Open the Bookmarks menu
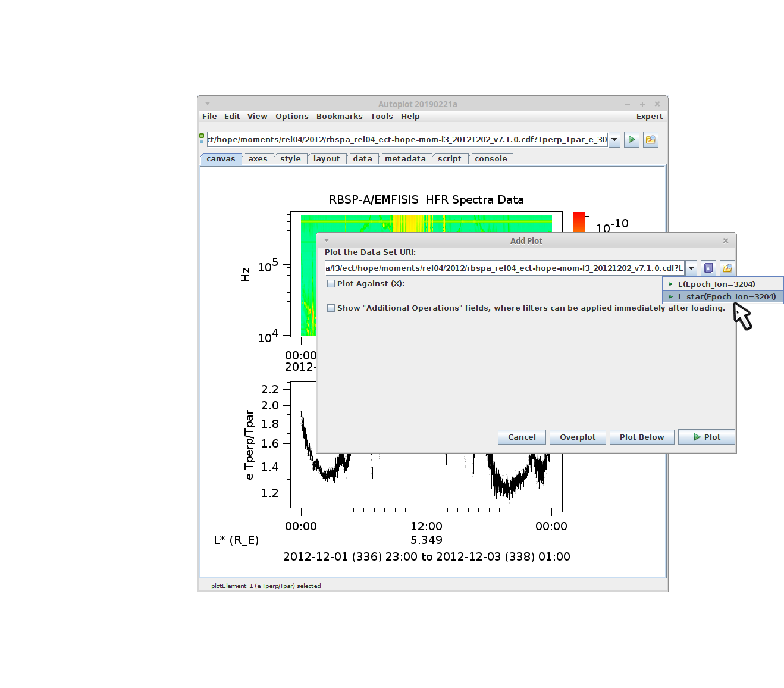 (x=339, y=117)
